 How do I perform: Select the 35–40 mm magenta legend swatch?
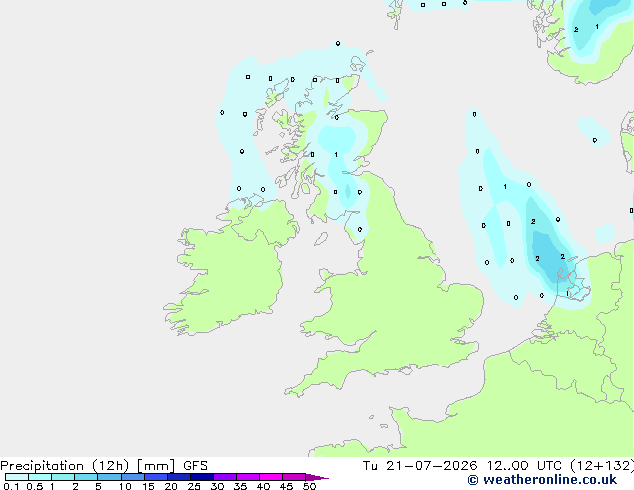point(248,477)
